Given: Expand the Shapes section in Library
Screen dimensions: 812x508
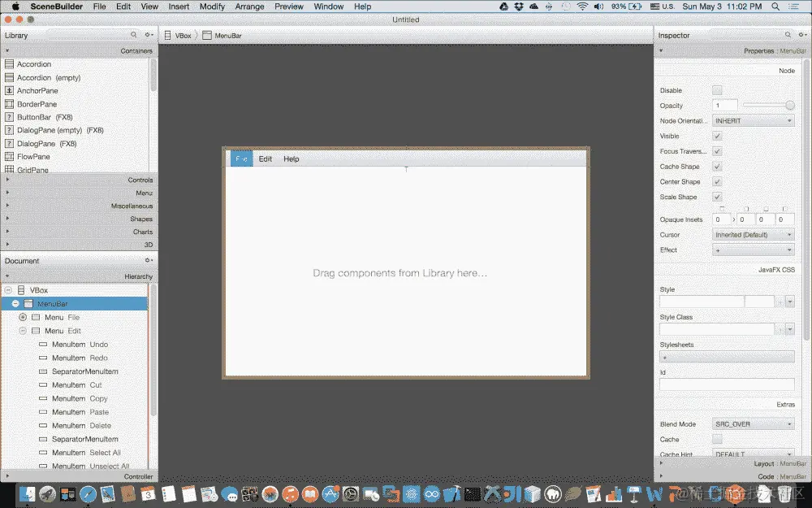Looking at the screenshot, I should [x=79, y=219].
